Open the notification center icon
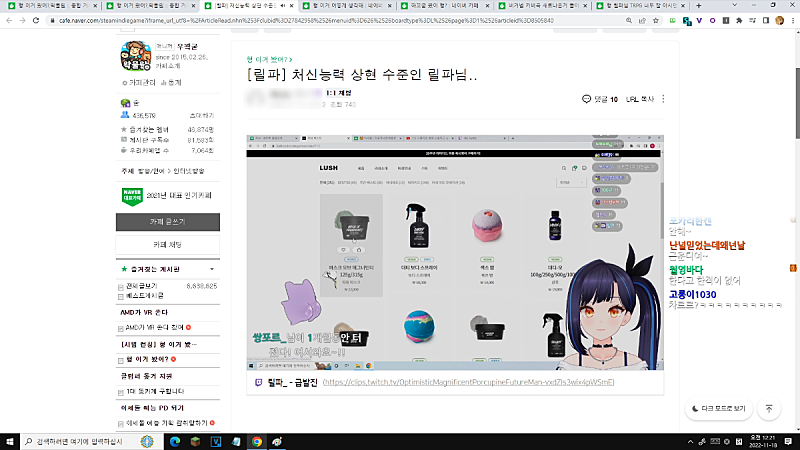 tap(788, 441)
